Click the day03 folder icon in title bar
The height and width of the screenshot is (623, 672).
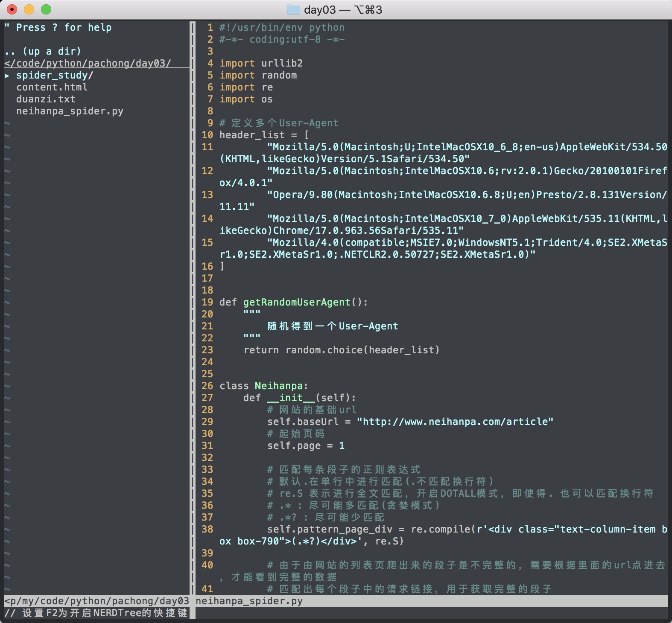(294, 9)
